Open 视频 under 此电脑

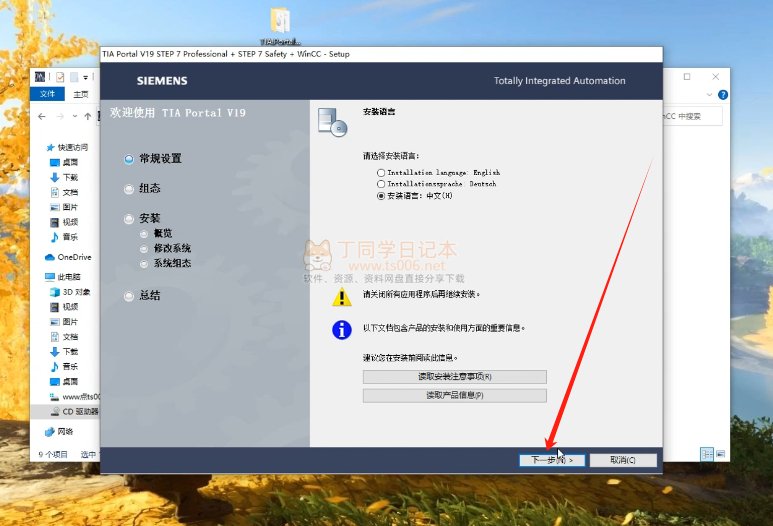coord(64,307)
